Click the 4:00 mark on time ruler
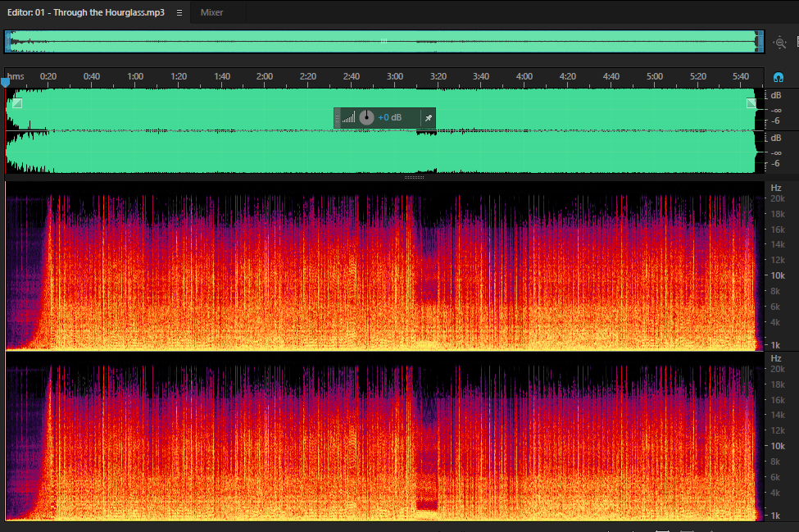Screen dimensions: 799x532 click(524, 76)
